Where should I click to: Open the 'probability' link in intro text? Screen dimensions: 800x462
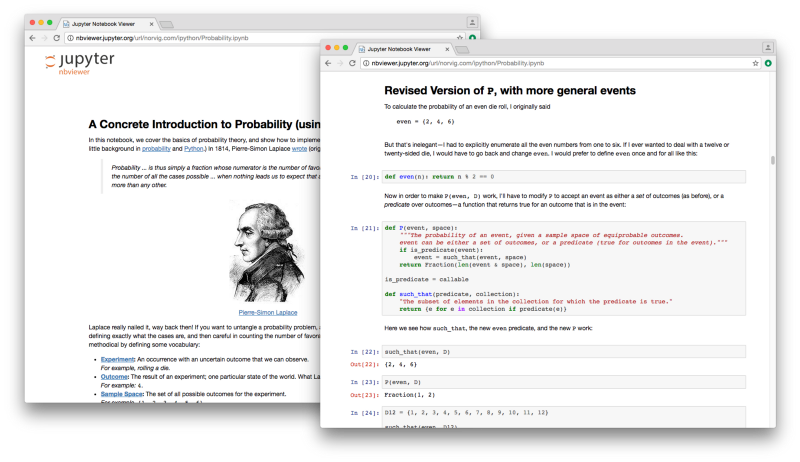pyautogui.click(x=156, y=149)
